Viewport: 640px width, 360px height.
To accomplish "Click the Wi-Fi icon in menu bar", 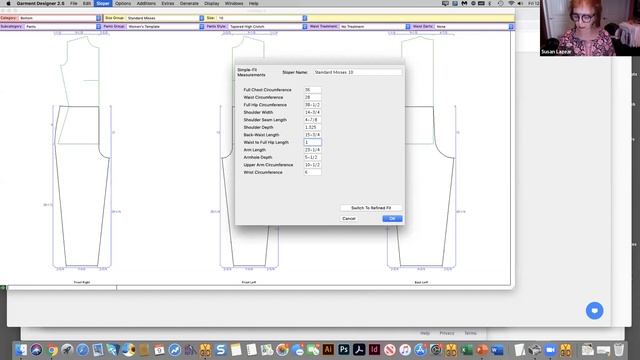I will [x=511, y=3].
